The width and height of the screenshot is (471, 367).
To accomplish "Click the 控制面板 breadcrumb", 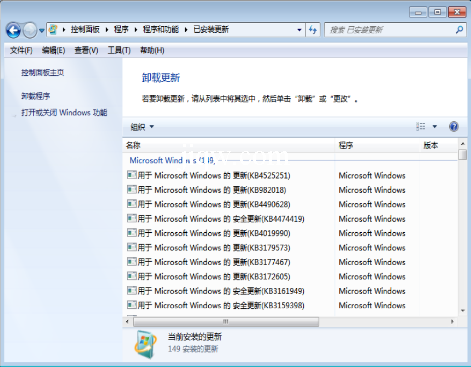I will click(85, 30).
